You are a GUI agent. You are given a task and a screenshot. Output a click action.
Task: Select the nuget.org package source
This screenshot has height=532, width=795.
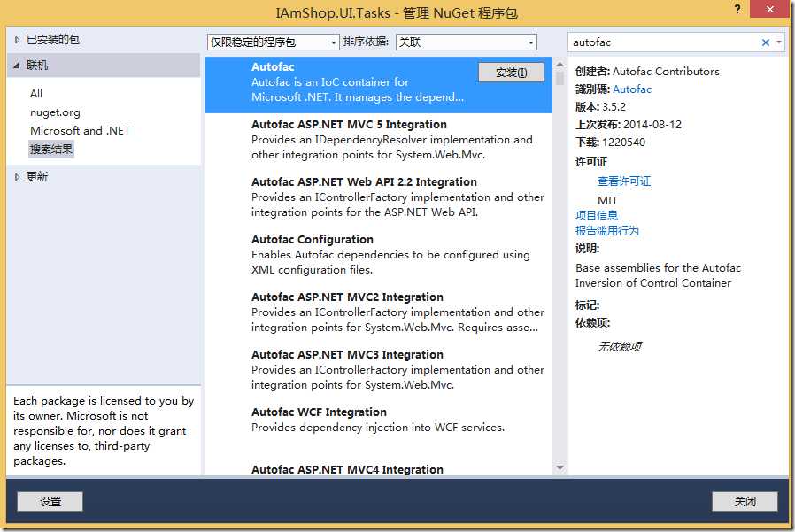coord(55,112)
